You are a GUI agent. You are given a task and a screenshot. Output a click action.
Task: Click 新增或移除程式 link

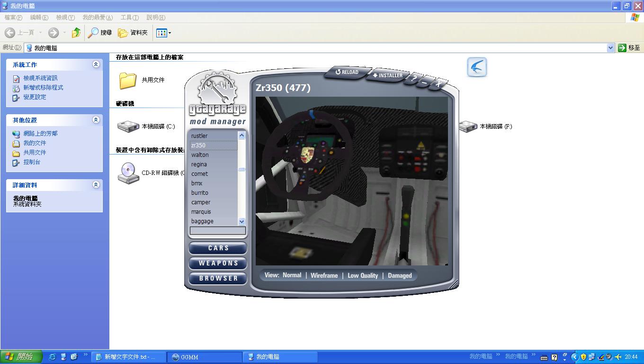(x=43, y=88)
